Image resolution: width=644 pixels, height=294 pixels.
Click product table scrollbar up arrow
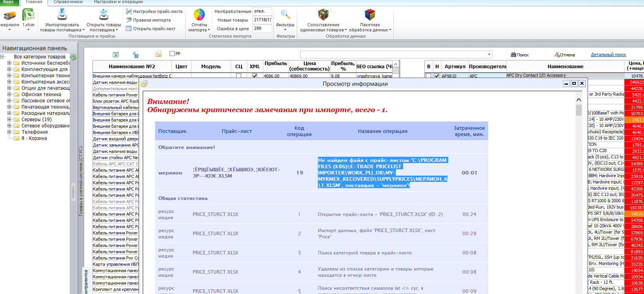396,64
